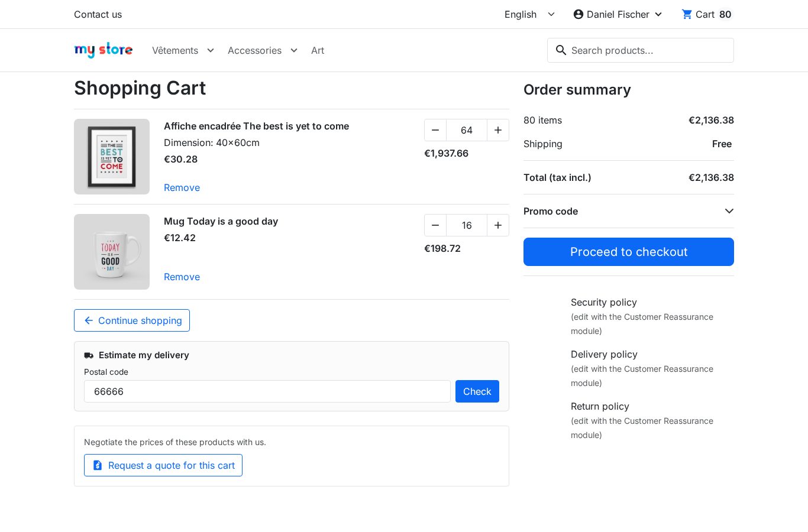Image resolution: width=808 pixels, height=532 pixels.
Task: Click the user account avatar icon
Action: click(x=578, y=14)
